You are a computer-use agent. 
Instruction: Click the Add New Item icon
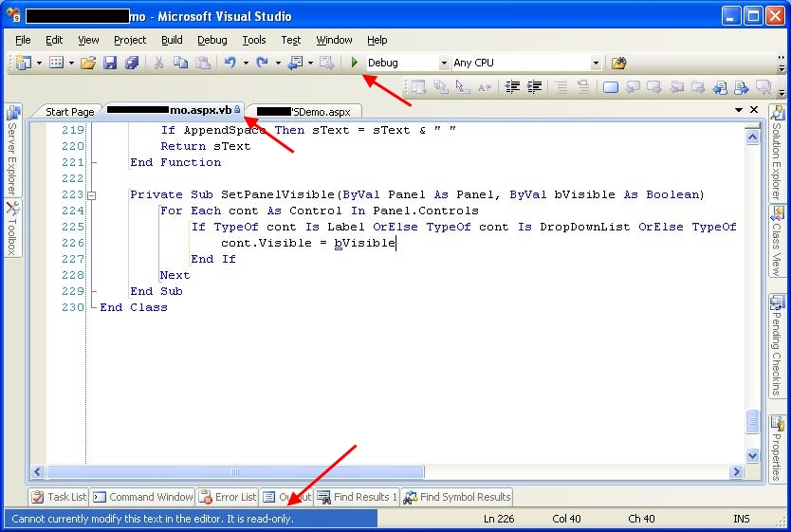57,63
